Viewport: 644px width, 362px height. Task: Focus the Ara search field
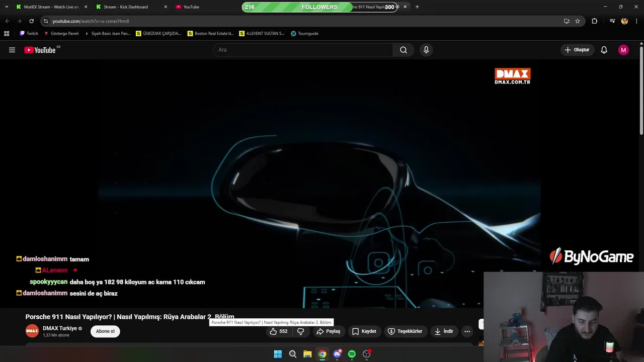pyautogui.click(x=303, y=50)
